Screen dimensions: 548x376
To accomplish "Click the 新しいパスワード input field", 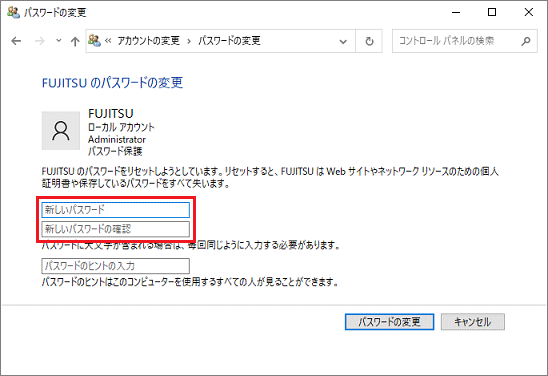I will [116, 210].
